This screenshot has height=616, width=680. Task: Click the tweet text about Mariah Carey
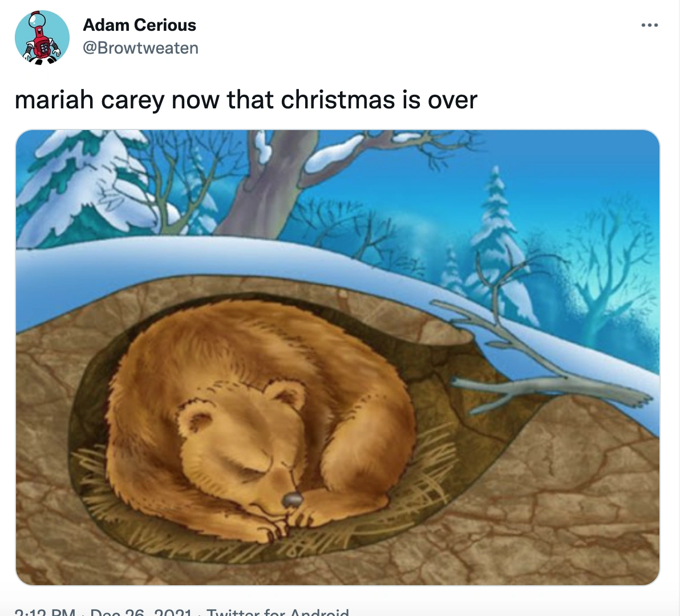[x=245, y=100]
